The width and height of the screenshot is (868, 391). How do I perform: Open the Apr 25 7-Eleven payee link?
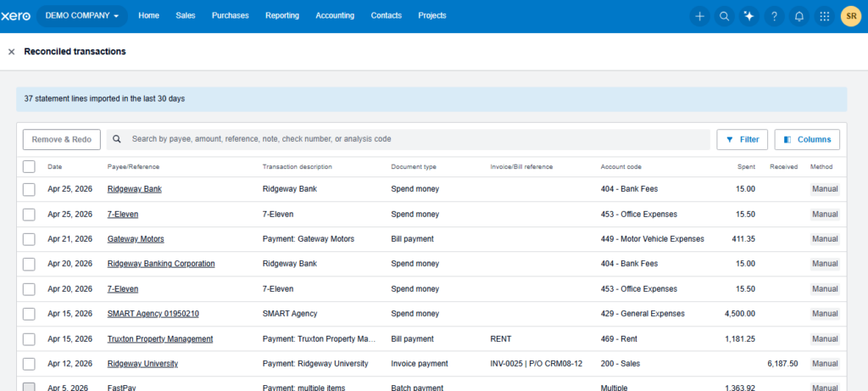pyautogui.click(x=123, y=214)
